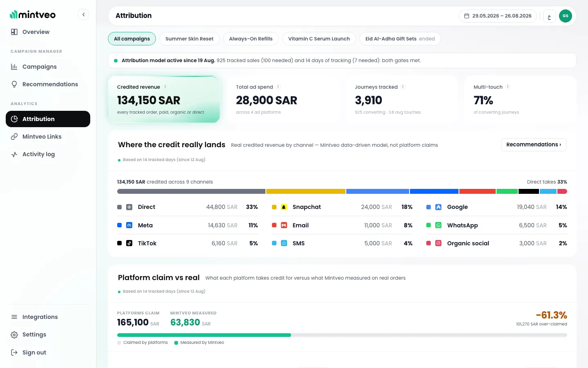This screenshot has width=588, height=368.
Task: Click the Organic social Instagram icon
Action: click(x=438, y=243)
